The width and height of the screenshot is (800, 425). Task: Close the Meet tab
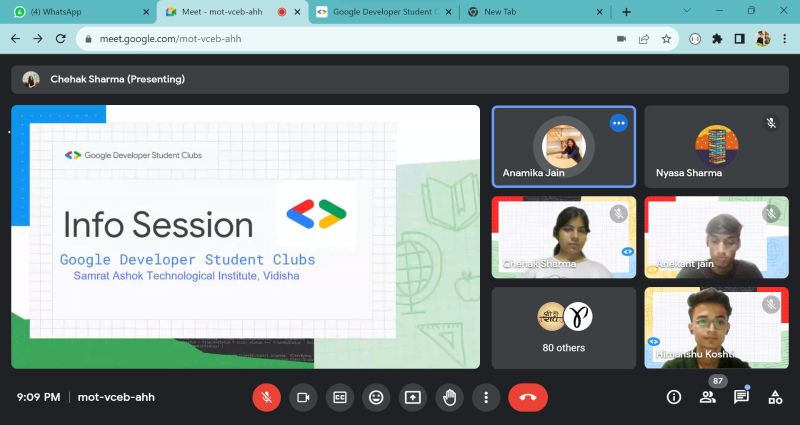[x=297, y=12]
